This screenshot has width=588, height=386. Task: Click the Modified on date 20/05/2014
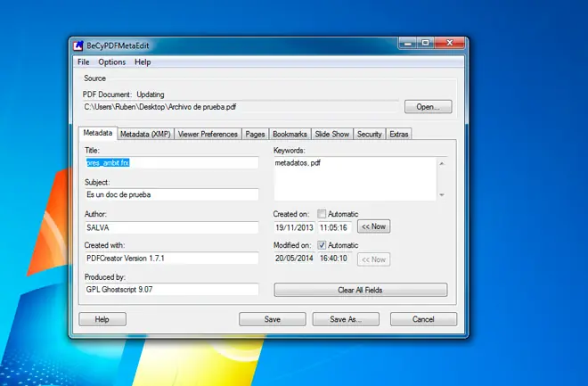(x=294, y=259)
